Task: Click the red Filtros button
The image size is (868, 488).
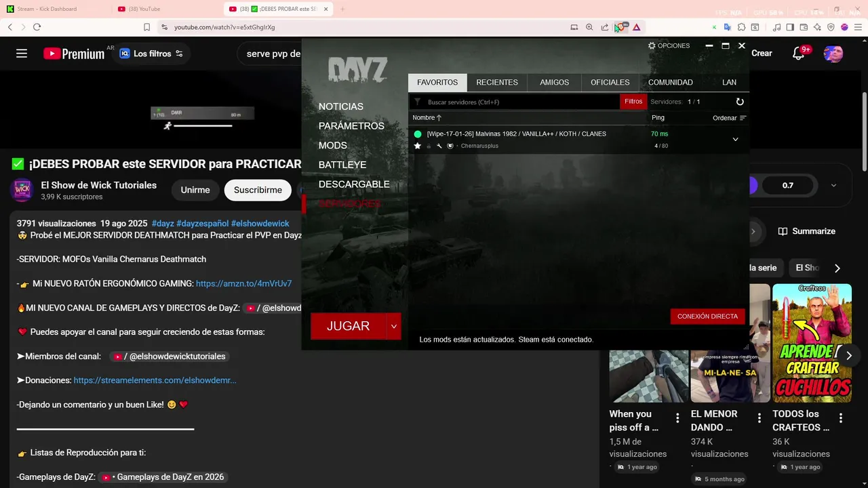Action: 633,102
